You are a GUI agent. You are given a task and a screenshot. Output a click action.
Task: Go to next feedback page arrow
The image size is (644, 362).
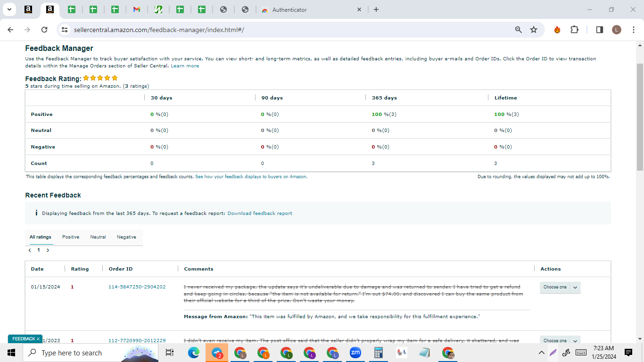pyautogui.click(x=48, y=250)
